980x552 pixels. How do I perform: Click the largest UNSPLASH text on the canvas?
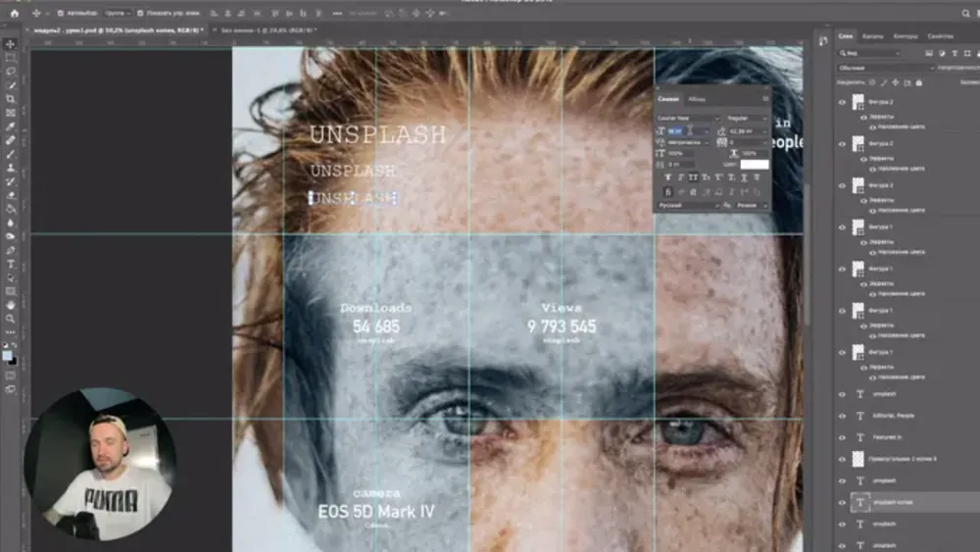(377, 135)
